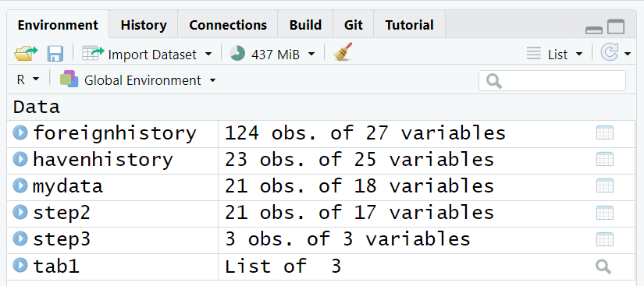Image resolution: width=644 pixels, height=286 pixels.
Task: Save workspace with the floppy disk icon
Action: click(55, 54)
